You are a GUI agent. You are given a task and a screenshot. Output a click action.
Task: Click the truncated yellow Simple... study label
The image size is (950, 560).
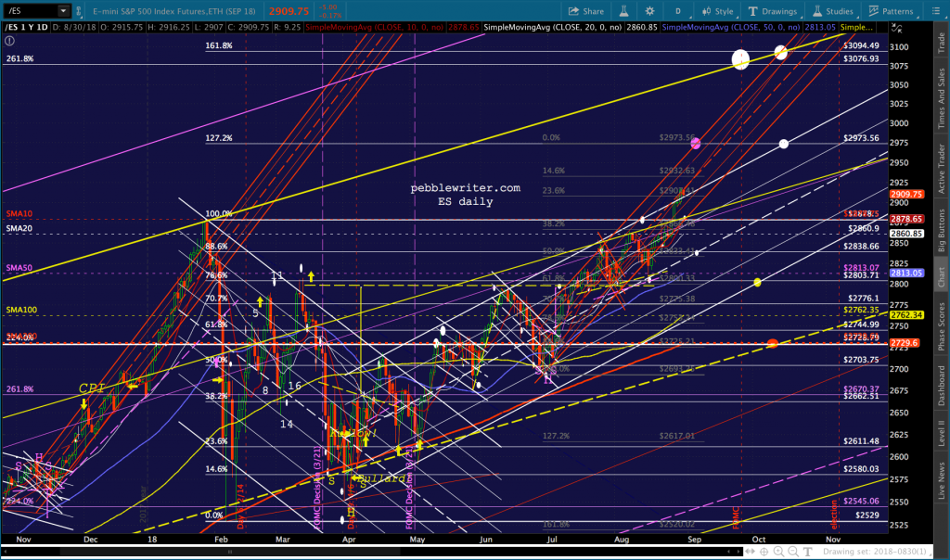(x=856, y=28)
